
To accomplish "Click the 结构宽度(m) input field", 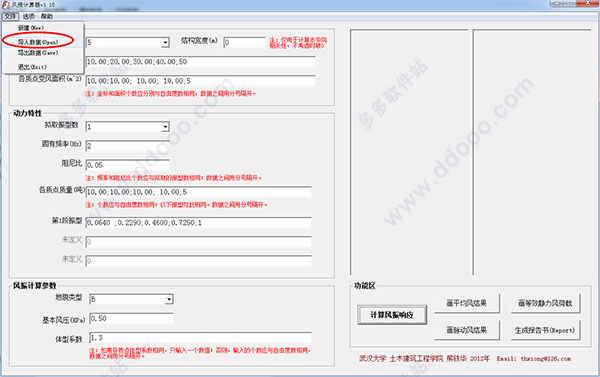I will pyautogui.click(x=244, y=42).
